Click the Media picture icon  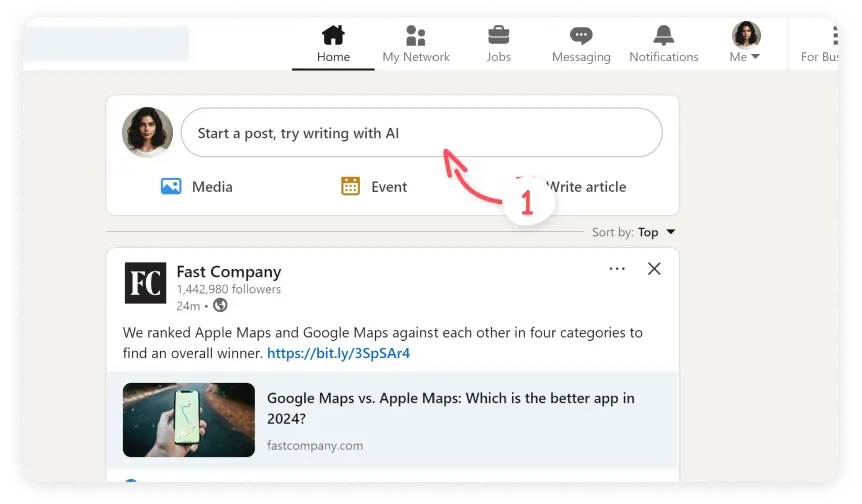click(x=171, y=186)
